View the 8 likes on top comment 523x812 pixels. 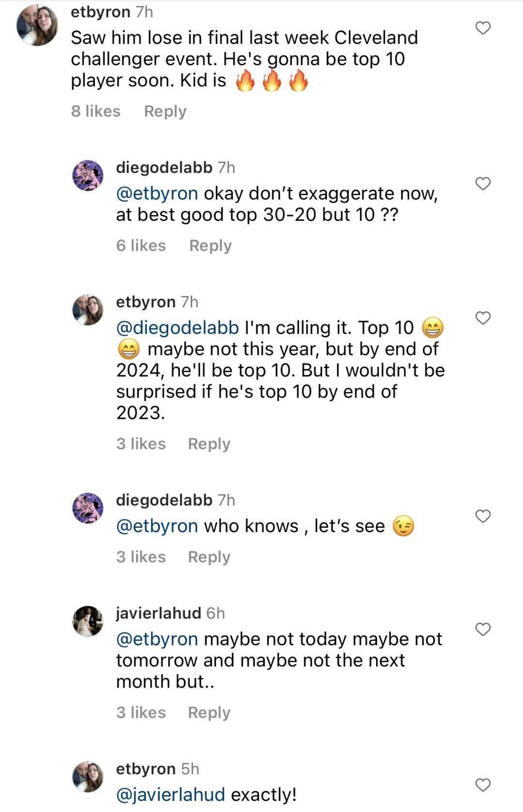96,111
